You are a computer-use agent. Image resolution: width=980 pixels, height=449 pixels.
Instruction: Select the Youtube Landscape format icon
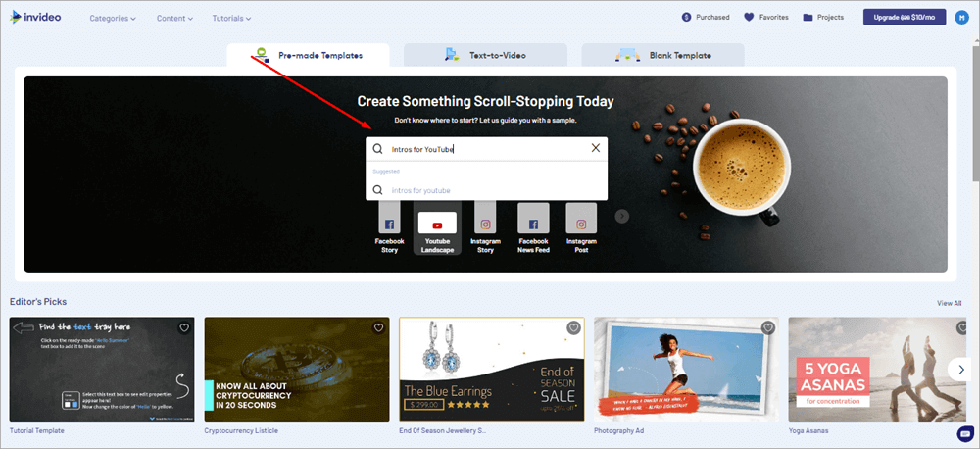click(x=437, y=224)
